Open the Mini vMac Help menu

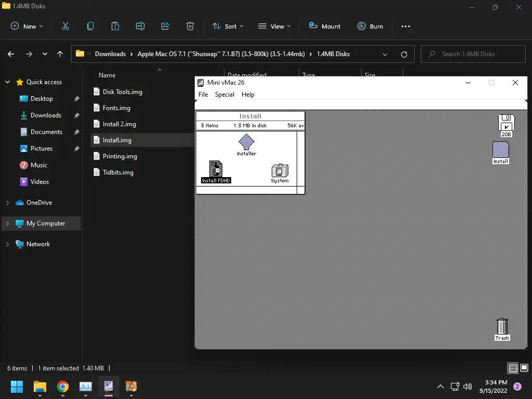point(248,95)
